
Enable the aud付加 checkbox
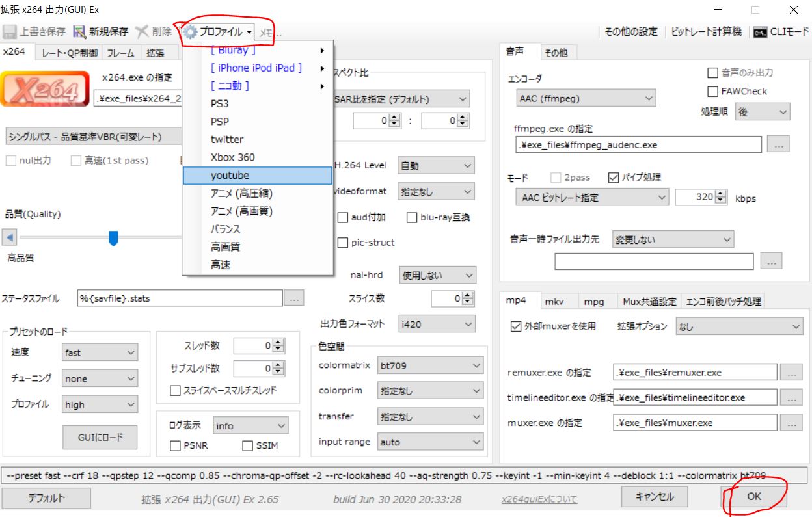click(343, 218)
